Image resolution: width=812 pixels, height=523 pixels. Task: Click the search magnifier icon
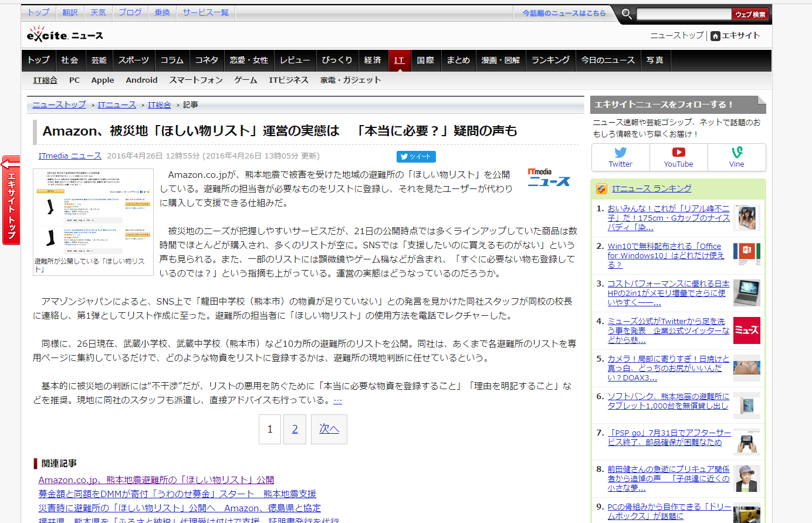(x=627, y=14)
